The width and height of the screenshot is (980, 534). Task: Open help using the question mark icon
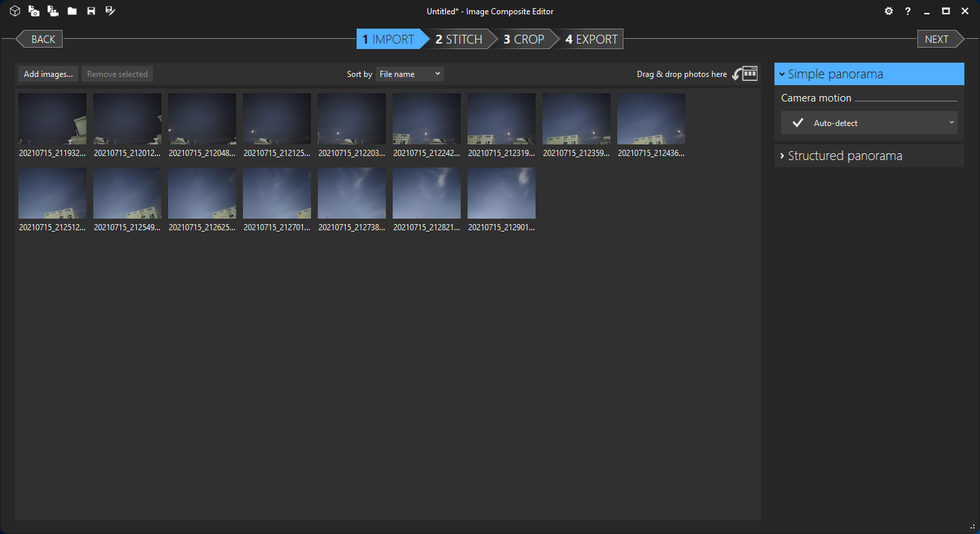(x=908, y=11)
